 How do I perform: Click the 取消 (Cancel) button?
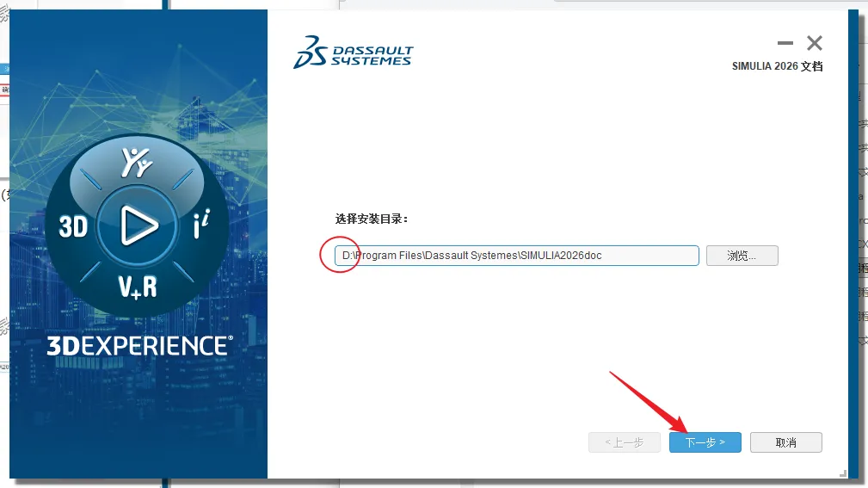(785, 442)
